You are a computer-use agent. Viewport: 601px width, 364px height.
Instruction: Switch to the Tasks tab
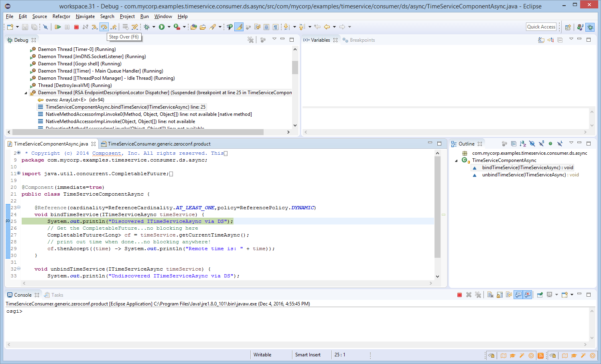coord(54,295)
